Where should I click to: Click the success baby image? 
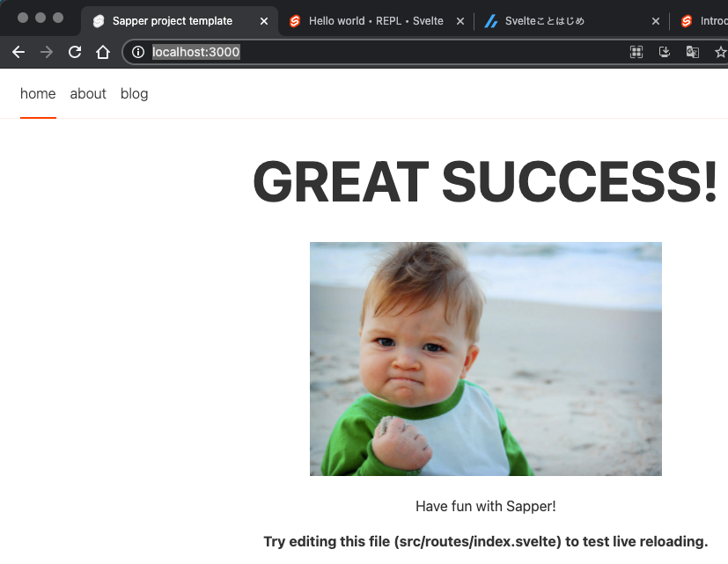click(x=486, y=359)
